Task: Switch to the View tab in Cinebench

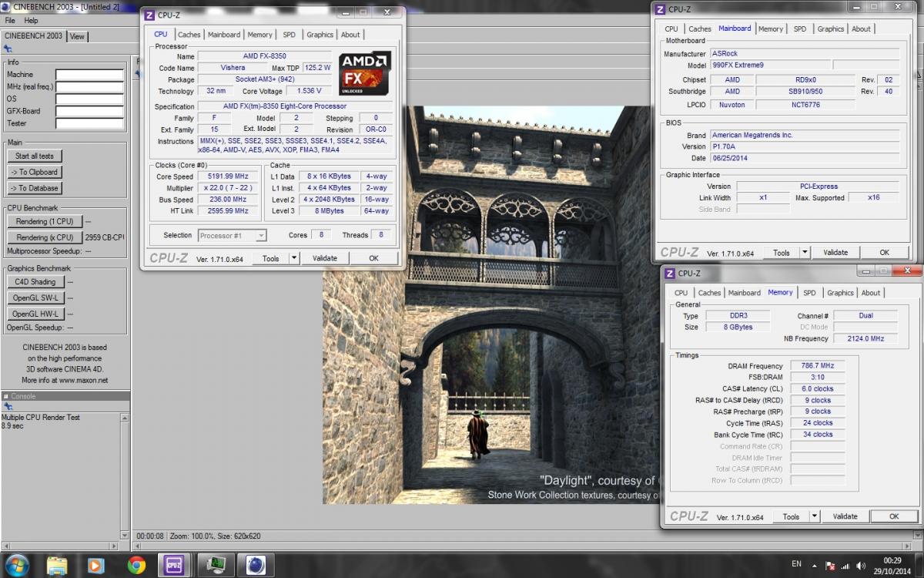Action: click(x=78, y=36)
